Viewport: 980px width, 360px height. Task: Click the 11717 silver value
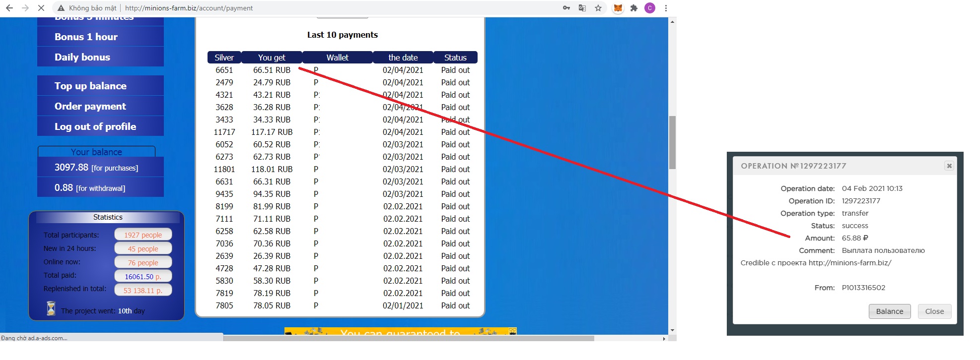point(224,132)
